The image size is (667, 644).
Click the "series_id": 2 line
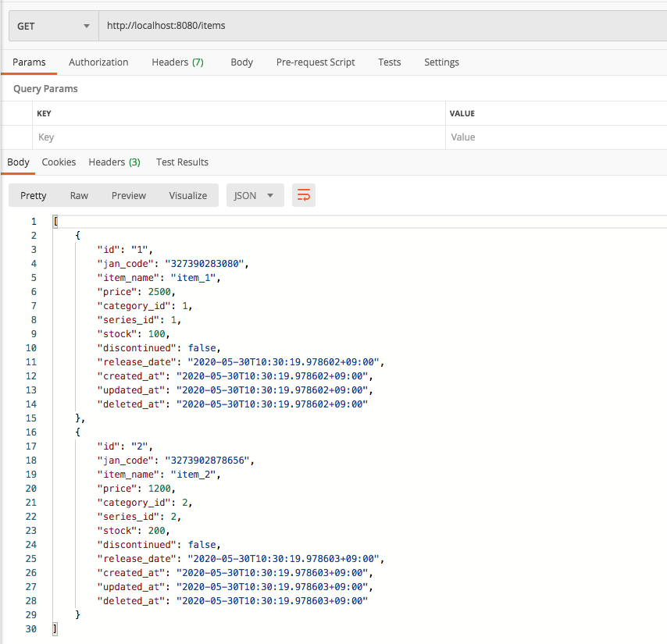139,516
